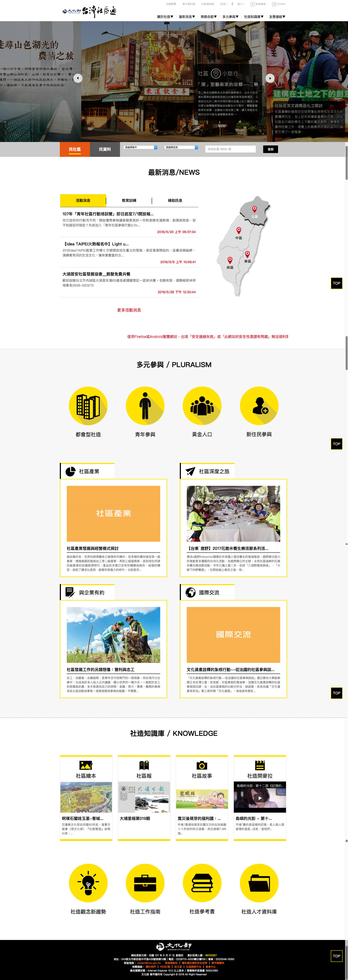
Task: Open article 社區產業發展與經營模式探討
Action: point(92,548)
